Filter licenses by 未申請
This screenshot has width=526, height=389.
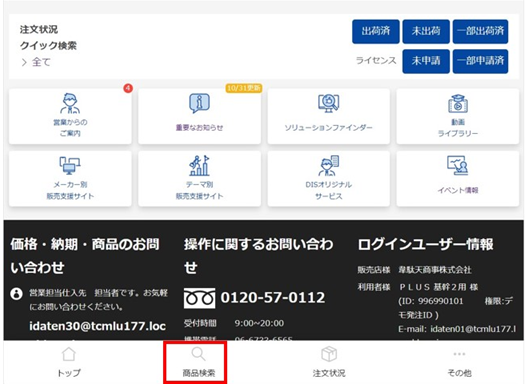[x=426, y=61]
